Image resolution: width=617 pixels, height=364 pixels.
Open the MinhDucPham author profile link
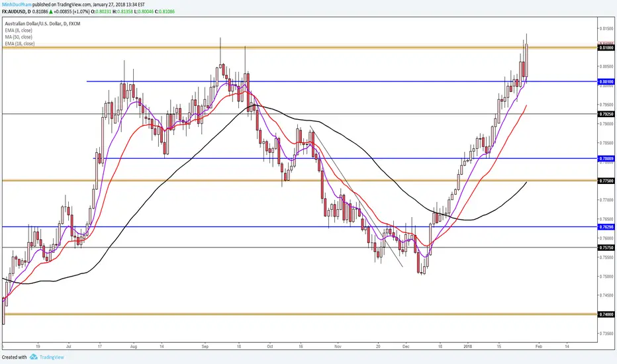[16, 5]
